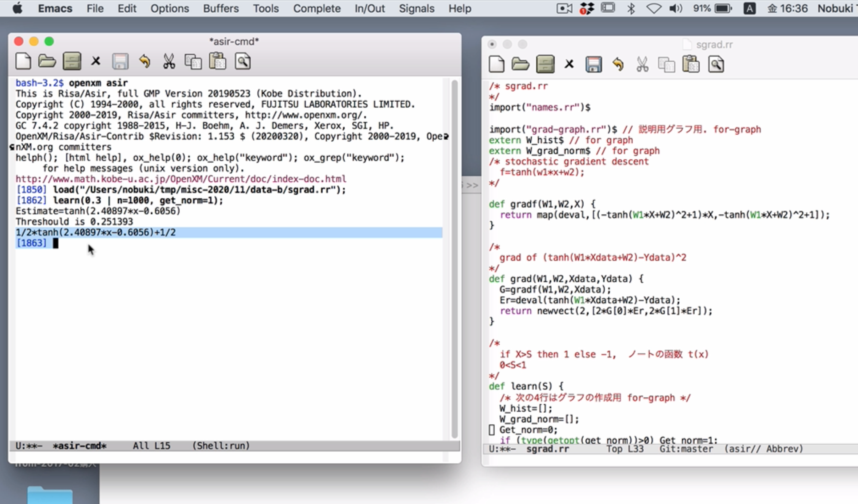Dired drawer icon in sgrad.rr window
The image size is (858, 504).
[545, 64]
